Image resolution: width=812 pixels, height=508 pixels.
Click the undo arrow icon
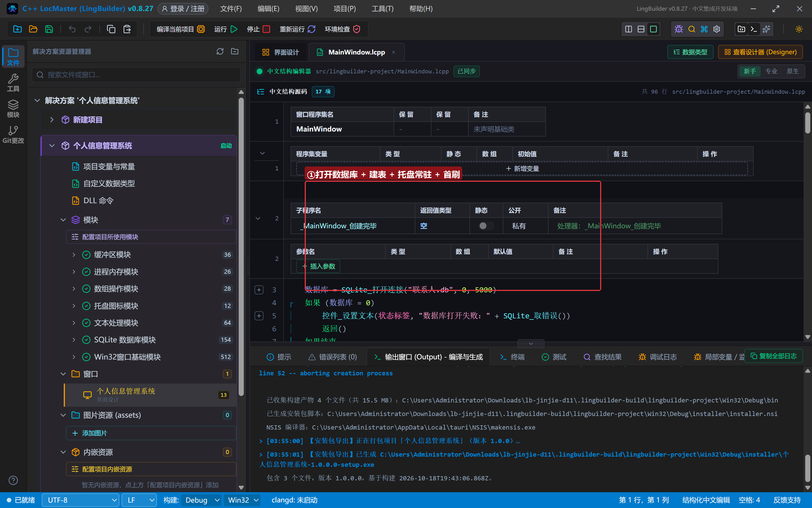(72, 29)
